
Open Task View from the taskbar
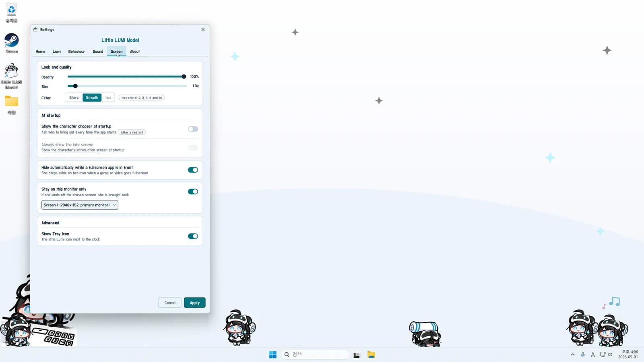[357, 355]
